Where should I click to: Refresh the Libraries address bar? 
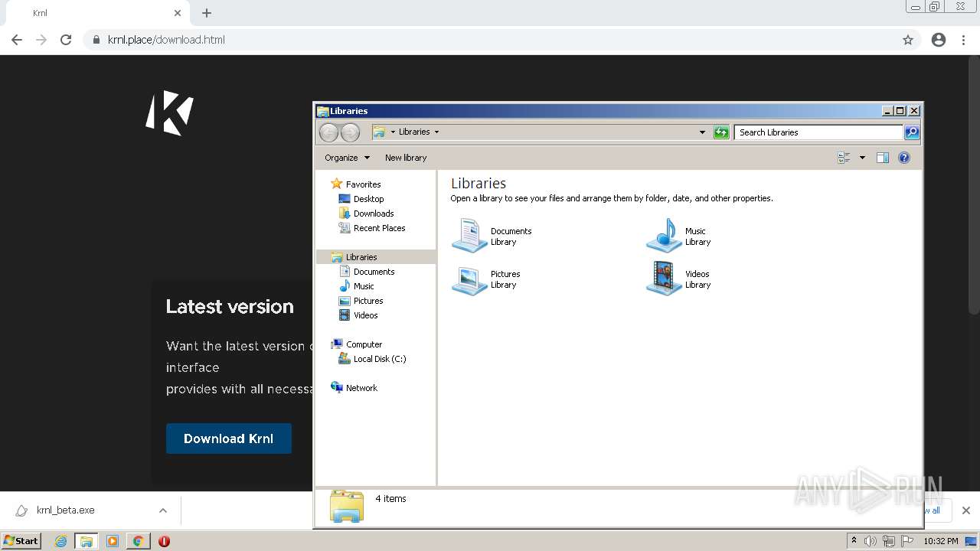click(x=721, y=132)
